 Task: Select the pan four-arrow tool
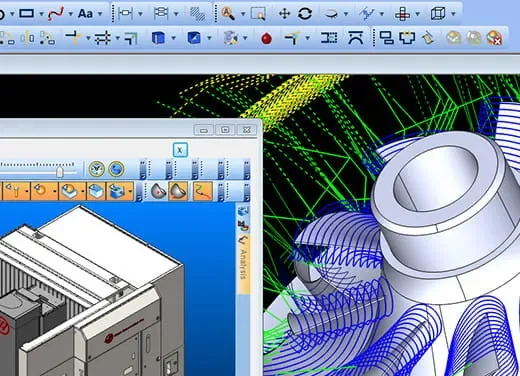284,14
